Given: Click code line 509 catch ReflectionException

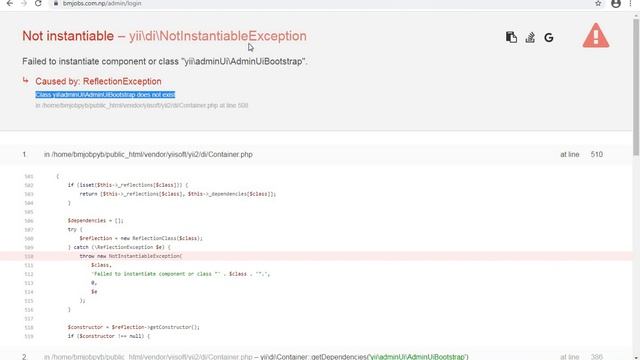Looking at the screenshot, I should point(119,247).
